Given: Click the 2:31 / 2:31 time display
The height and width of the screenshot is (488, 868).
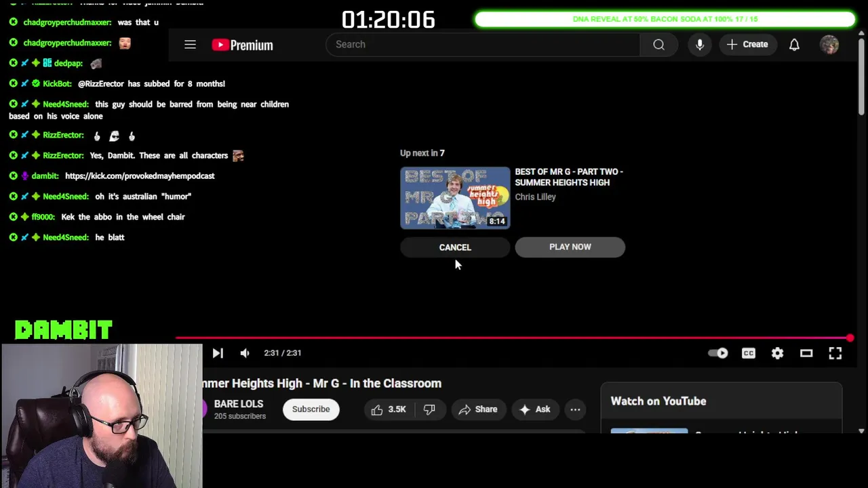Looking at the screenshot, I should (x=283, y=353).
